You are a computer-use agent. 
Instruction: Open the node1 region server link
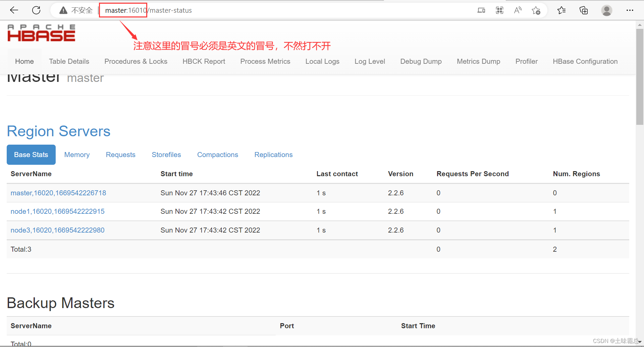click(x=57, y=211)
